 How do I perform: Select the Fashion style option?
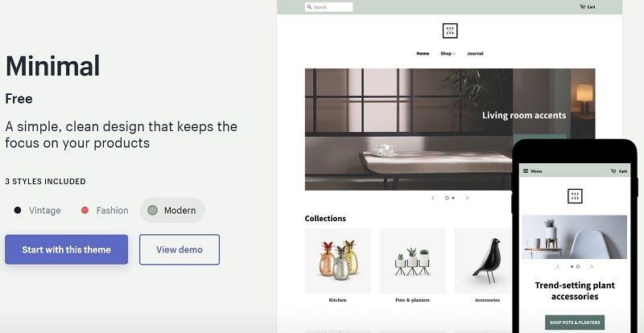pyautogui.click(x=105, y=210)
